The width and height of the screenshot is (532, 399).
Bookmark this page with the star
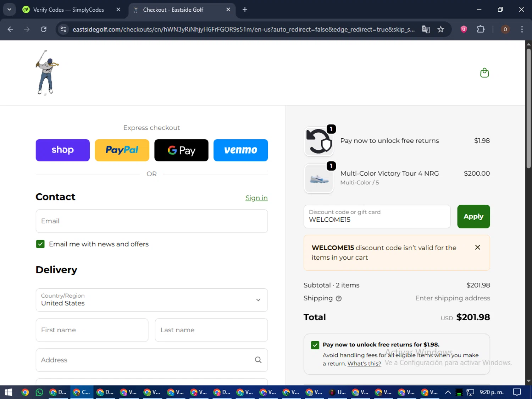pyautogui.click(x=441, y=29)
